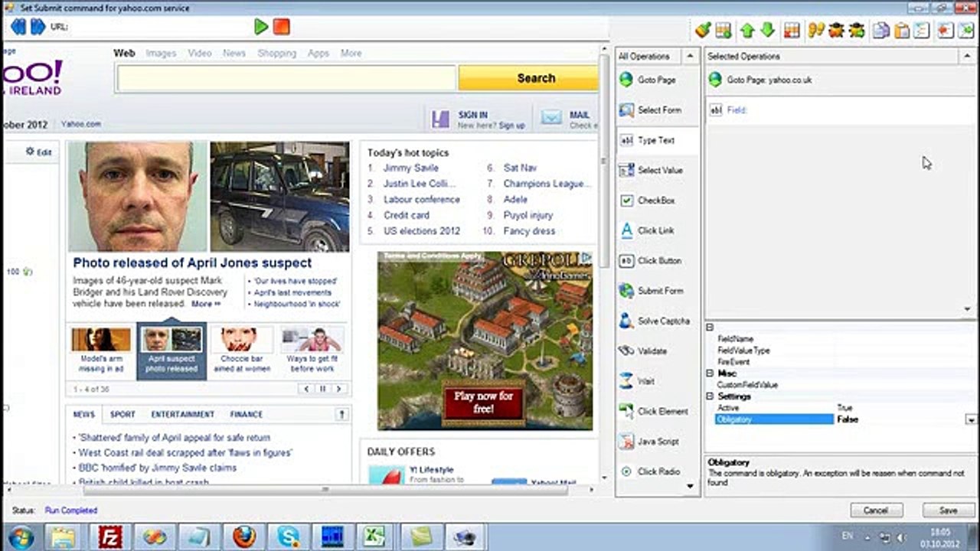Open the Shopping search tab
Image resolution: width=980 pixels, height=551 pixels.
276,54
